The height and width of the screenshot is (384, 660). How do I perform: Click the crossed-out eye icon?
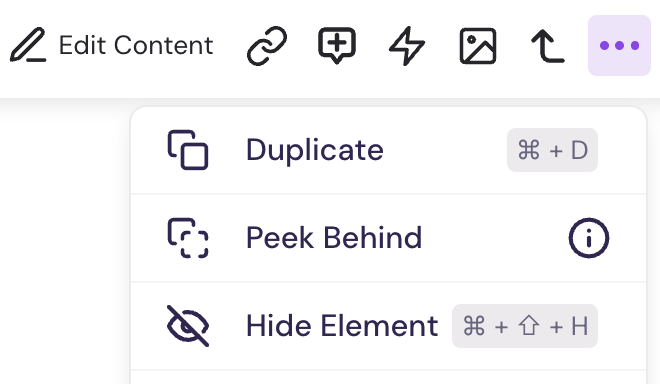[x=188, y=326]
